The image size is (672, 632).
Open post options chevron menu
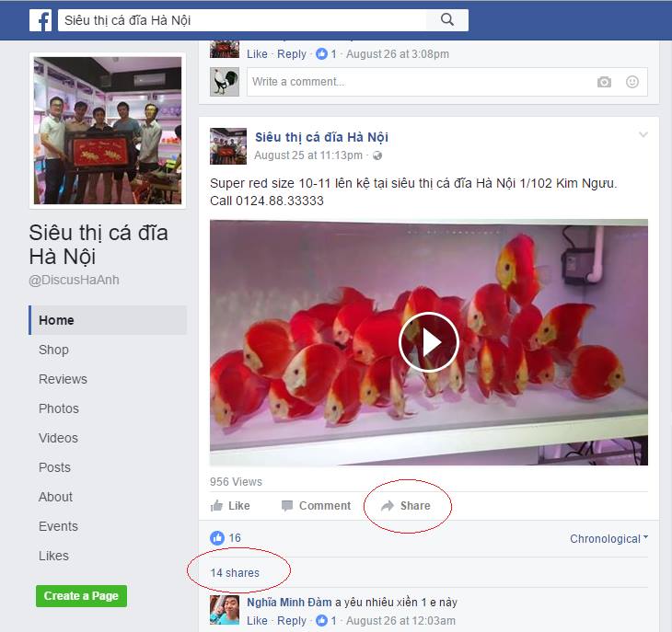point(643,134)
